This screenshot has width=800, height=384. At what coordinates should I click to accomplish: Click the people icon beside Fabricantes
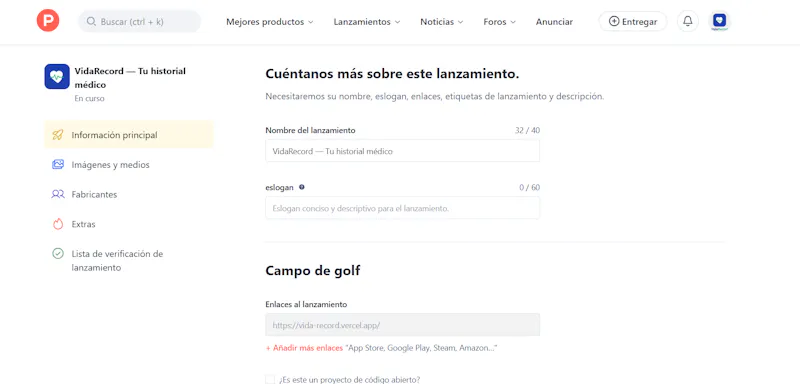point(58,194)
